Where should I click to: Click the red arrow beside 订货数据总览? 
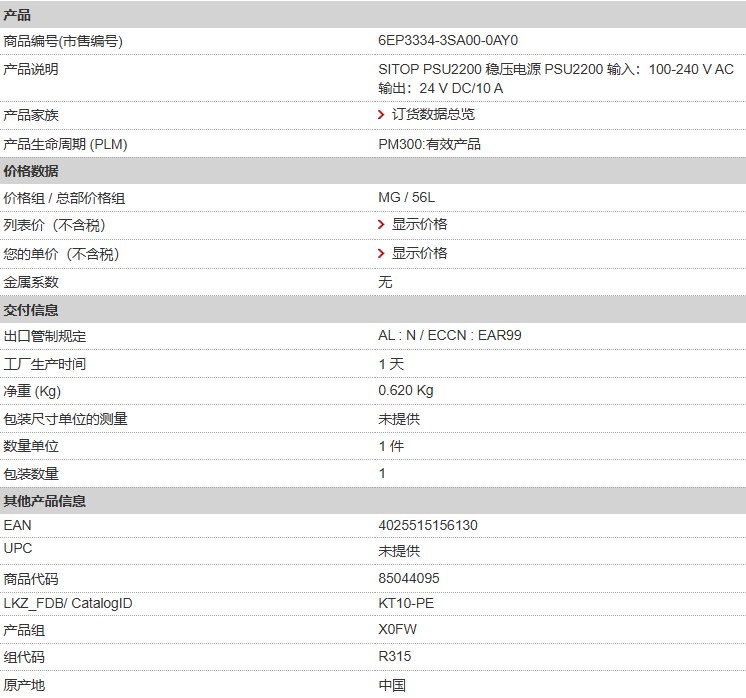(x=382, y=115)
